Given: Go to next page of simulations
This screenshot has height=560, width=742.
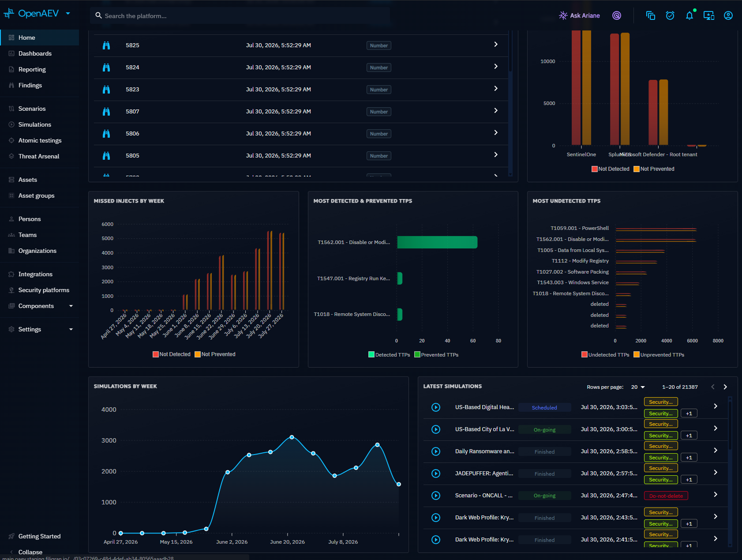Looking at the screenshot, I should pos(725,387).
